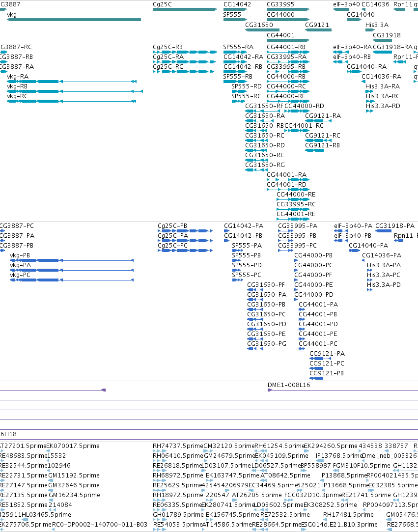Open the CG31650-PG protein label

[267, 344]
